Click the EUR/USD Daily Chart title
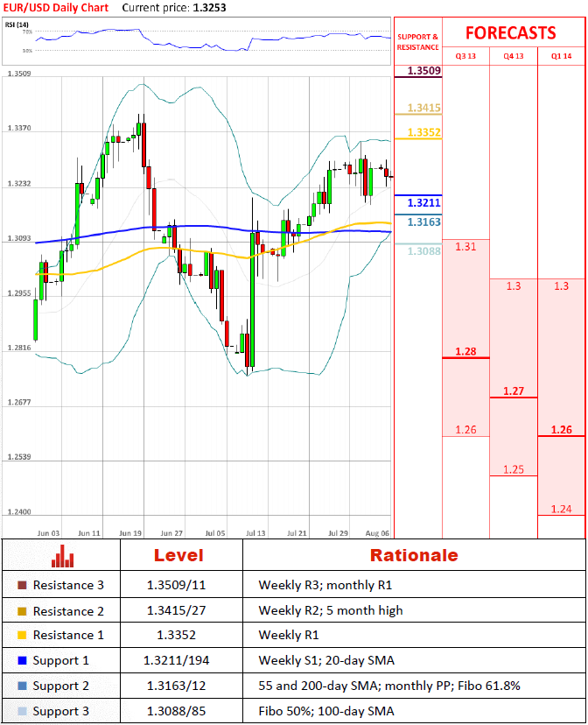 click(55, 8)
